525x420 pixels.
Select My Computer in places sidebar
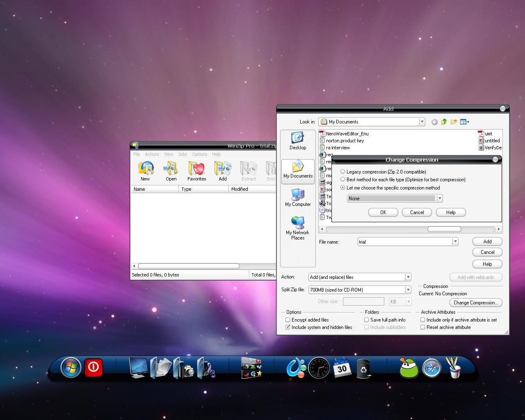pos(298,197)
